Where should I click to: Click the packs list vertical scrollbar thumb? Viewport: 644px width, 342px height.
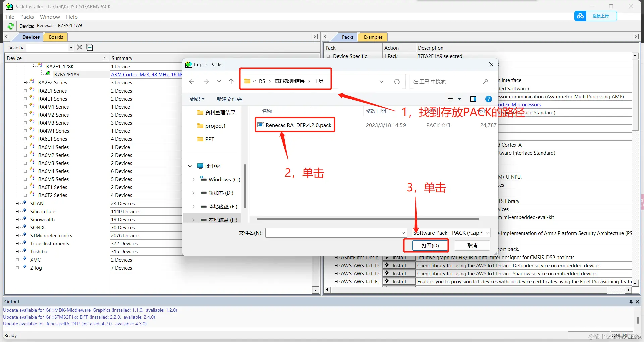click(x=635, y=96)
